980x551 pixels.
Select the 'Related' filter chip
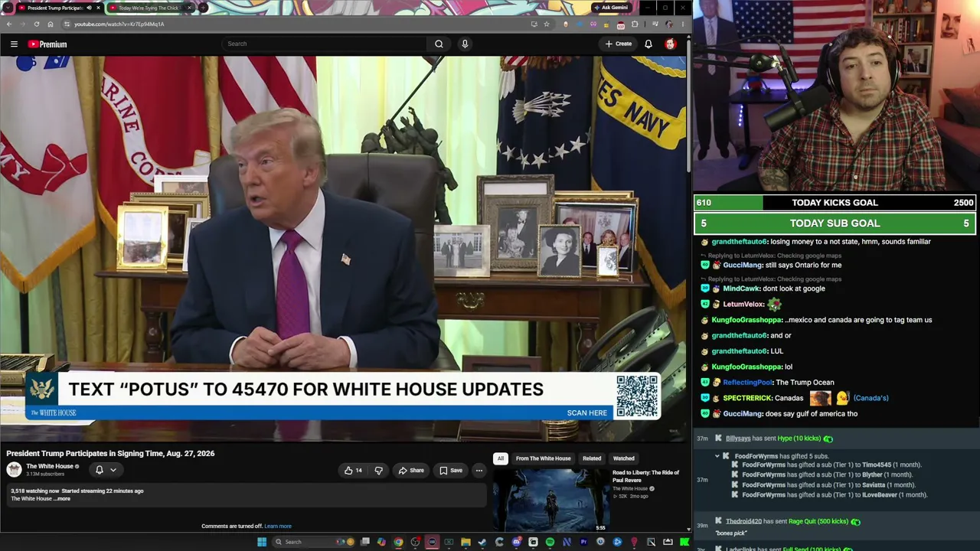(592, 458)
